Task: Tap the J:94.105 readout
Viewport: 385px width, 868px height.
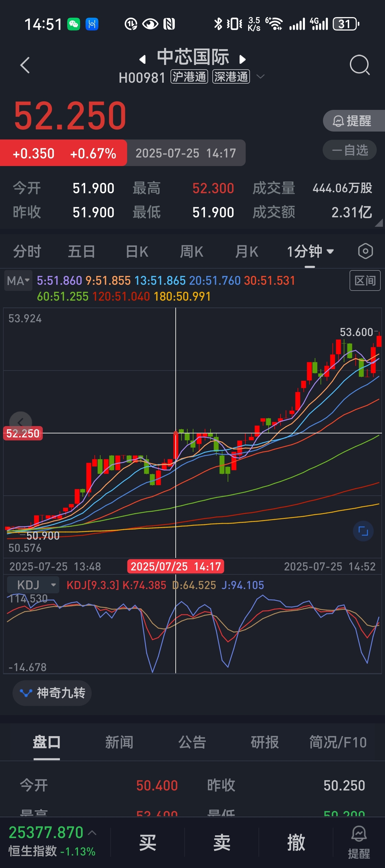Action: click(x=243, y=585)
